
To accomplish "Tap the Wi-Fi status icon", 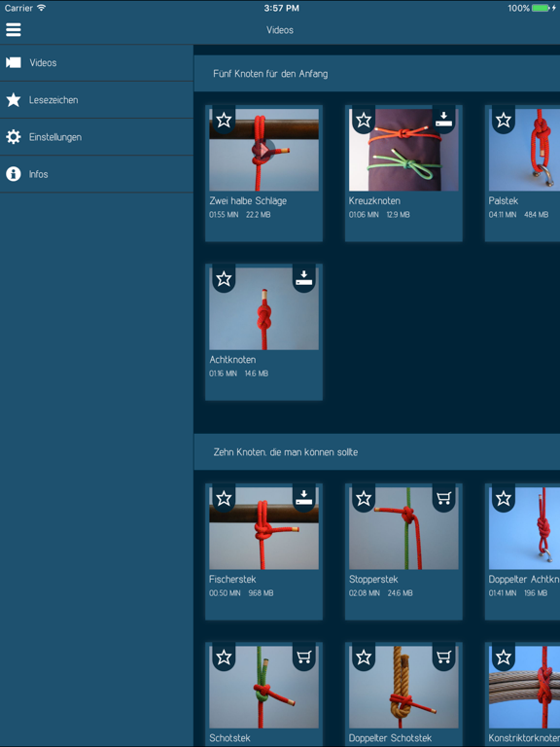I will click(42, 8).
